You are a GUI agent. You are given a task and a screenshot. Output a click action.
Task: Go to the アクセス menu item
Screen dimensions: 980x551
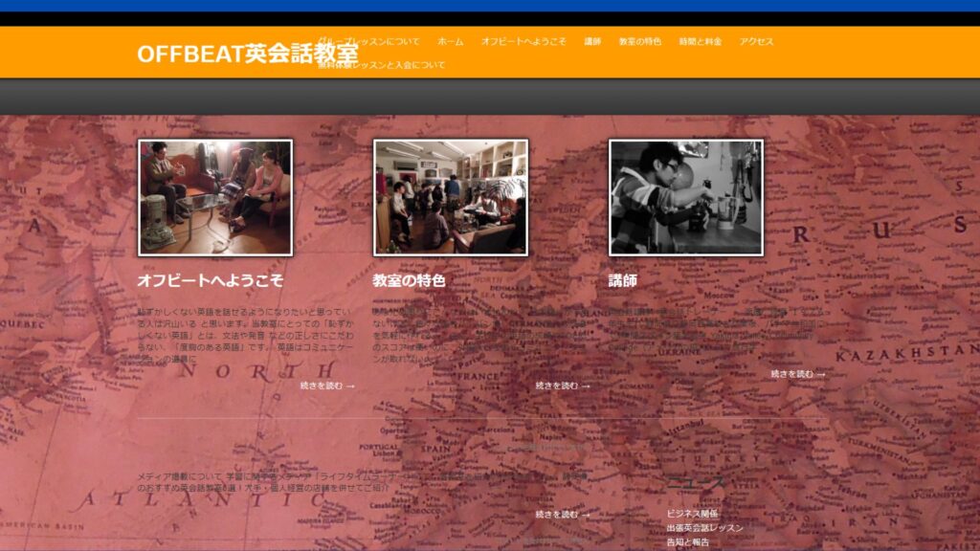pos(756,41)
